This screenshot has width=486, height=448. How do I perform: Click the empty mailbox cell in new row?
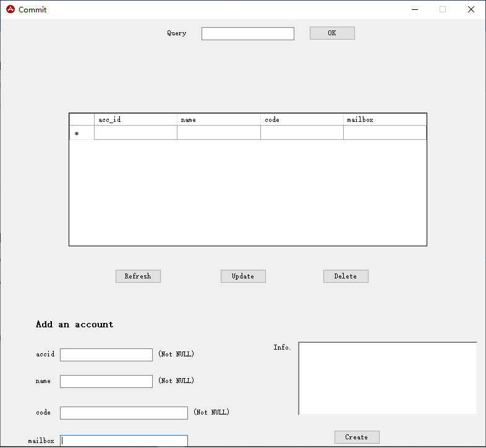click(385, 133)
